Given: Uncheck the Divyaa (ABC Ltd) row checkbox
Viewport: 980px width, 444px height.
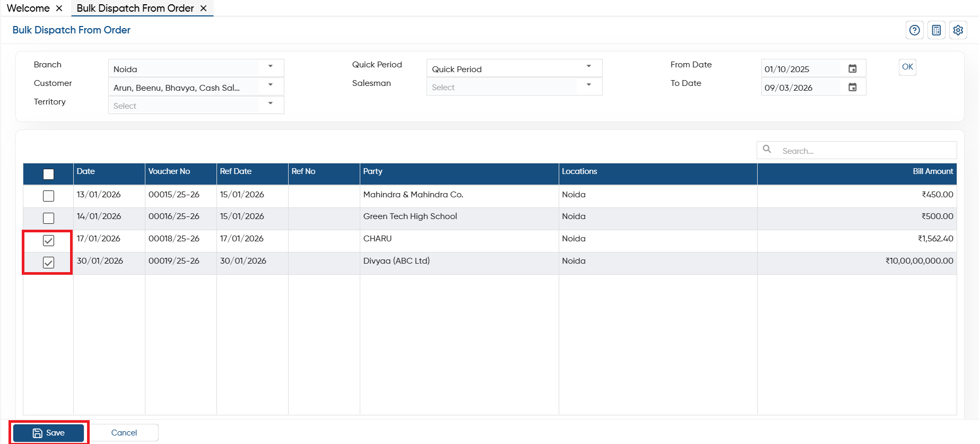Looking at the screenshot, I should tap(48, 263).
